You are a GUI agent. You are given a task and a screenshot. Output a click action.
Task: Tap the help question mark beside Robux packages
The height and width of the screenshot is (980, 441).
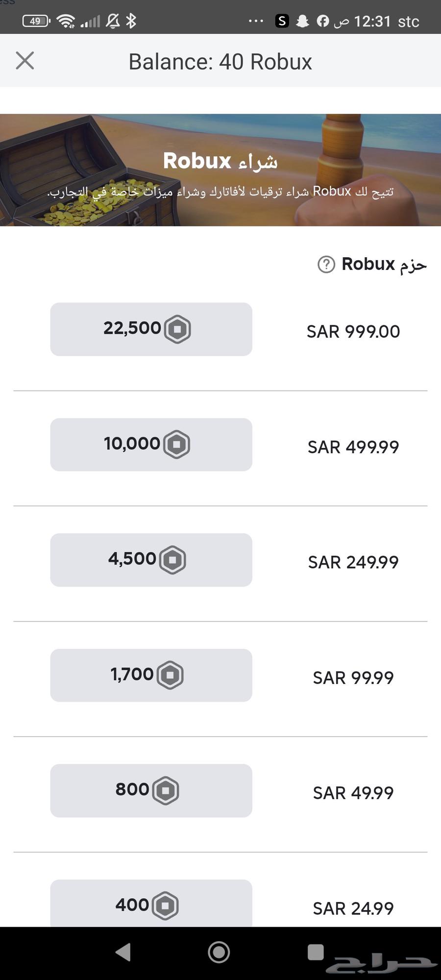[x=326, y=265]
